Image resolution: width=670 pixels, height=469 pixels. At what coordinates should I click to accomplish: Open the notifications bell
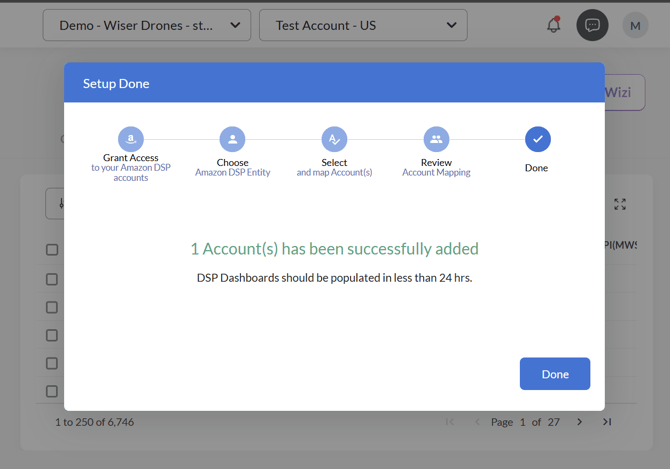pos(553,25)
